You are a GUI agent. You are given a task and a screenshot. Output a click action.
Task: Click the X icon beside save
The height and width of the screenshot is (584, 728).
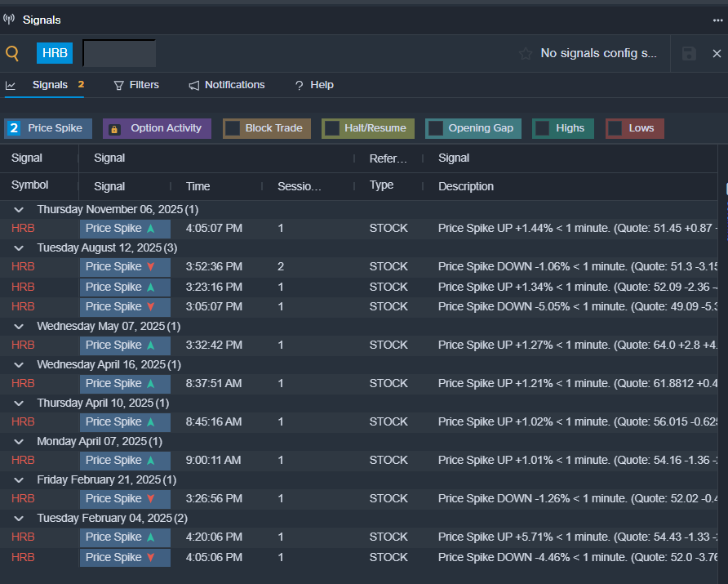pyautogui.click(x=717, y=54)
